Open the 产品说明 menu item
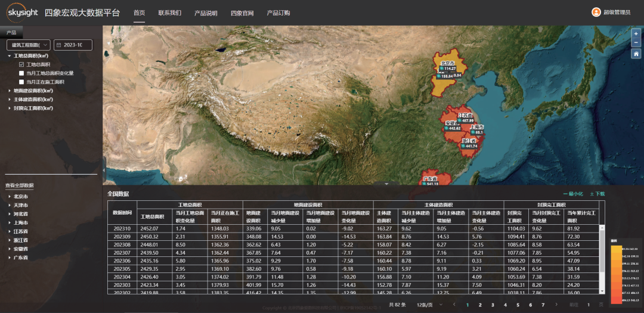This screenshot has height=313, width=644. pos(206,13)
